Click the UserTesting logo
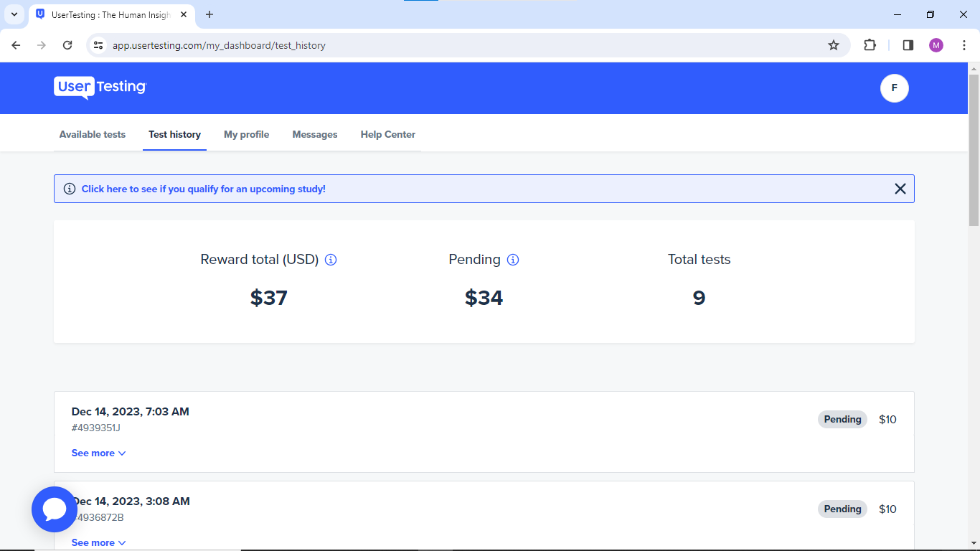The height and width of the screenshot is (551, 980). 100,88
